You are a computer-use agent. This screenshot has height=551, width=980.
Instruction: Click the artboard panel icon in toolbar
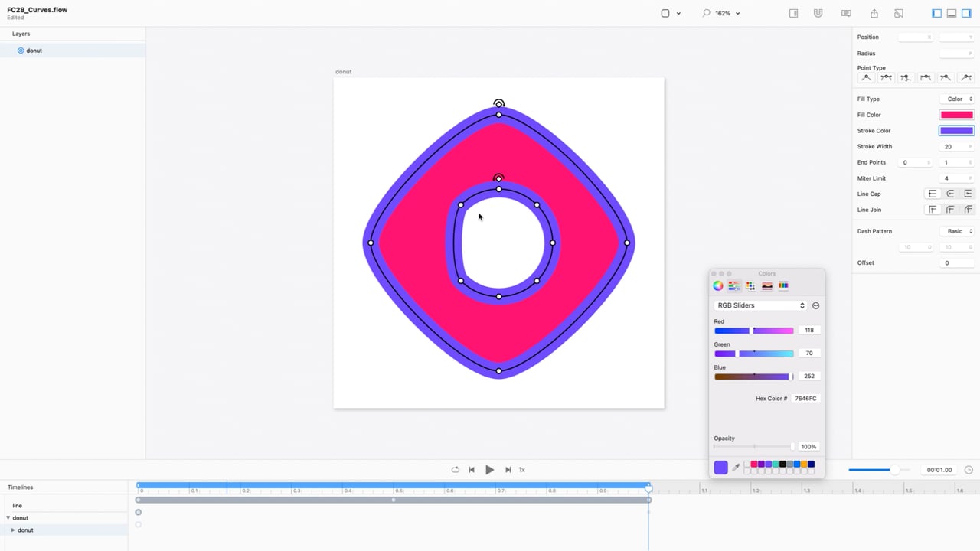tap(794, 13)
